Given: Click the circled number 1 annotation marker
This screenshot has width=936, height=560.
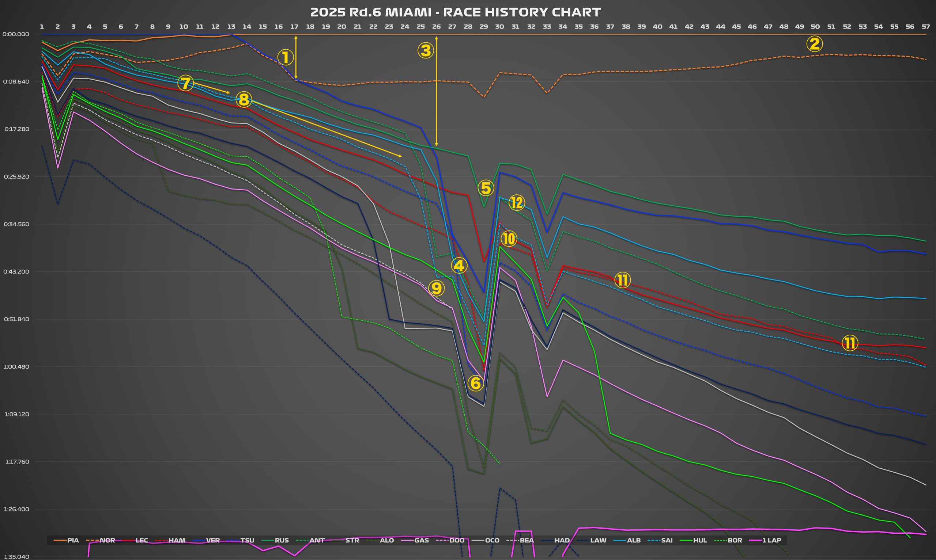Looking at the screenshot, I should (x=286, y=57).
